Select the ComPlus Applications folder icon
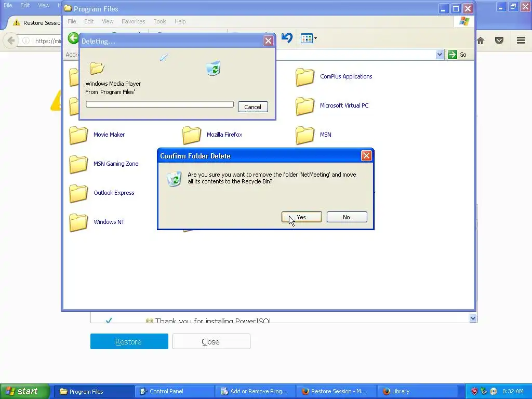 coord(304,77)
